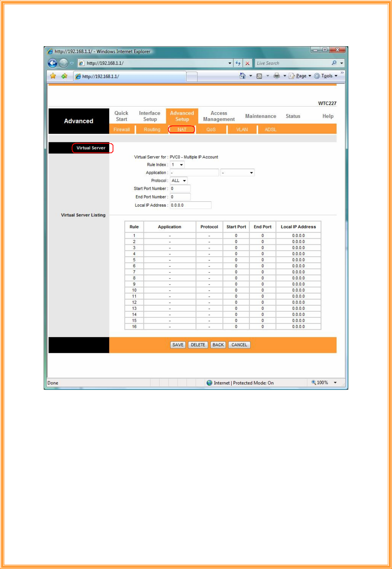Switch to the Status tab
Screen dimensions: 392x569
pos(293,116)
